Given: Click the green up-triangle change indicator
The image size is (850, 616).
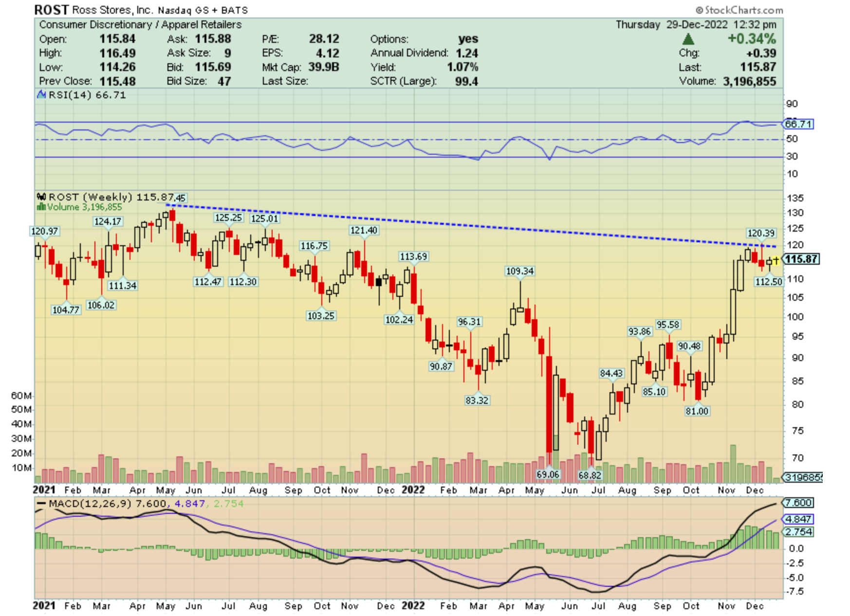Looking at the screenshot, I should tap(688, 39).
